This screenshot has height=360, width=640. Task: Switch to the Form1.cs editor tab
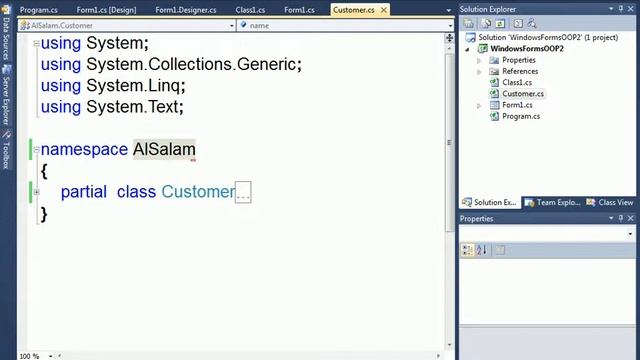tap(299, 10)
